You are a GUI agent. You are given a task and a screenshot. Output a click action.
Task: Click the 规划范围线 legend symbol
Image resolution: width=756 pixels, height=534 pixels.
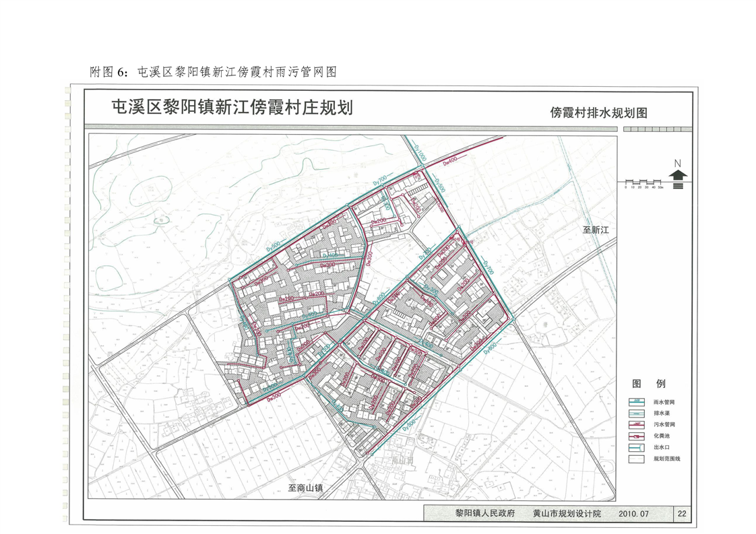(637, 459)
